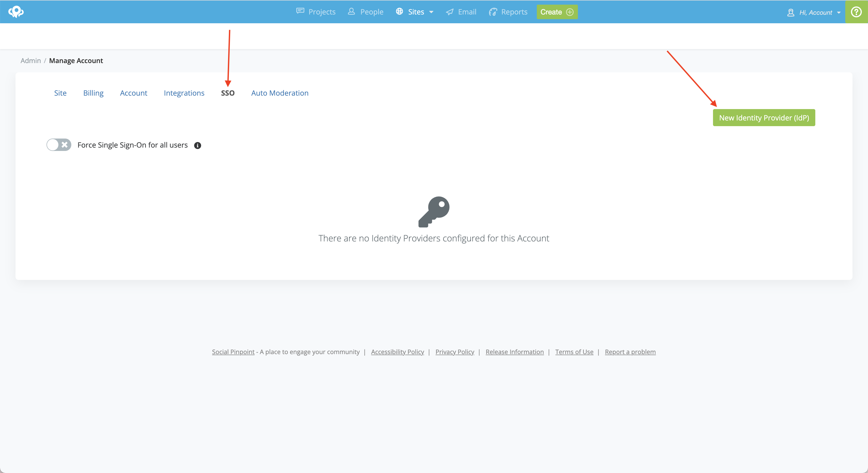
Task: Open the Accessibility Policy link
Action: tap(398, 352)
